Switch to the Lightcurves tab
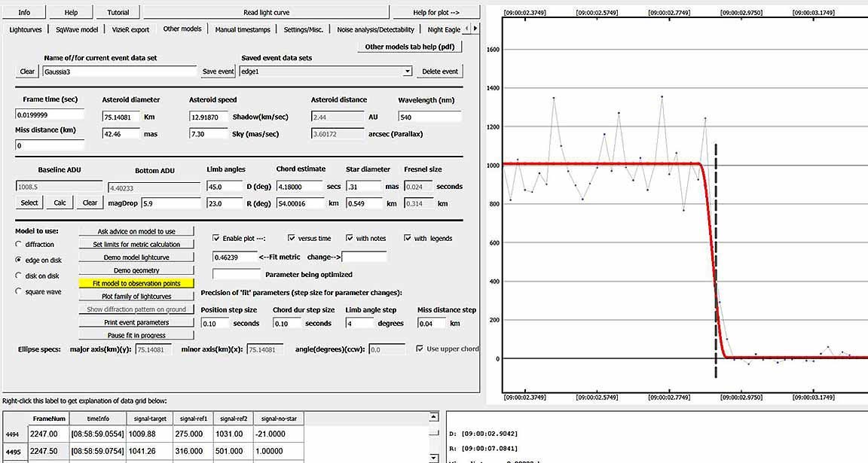Screen dimensions: 868x463 pos(26,29)
